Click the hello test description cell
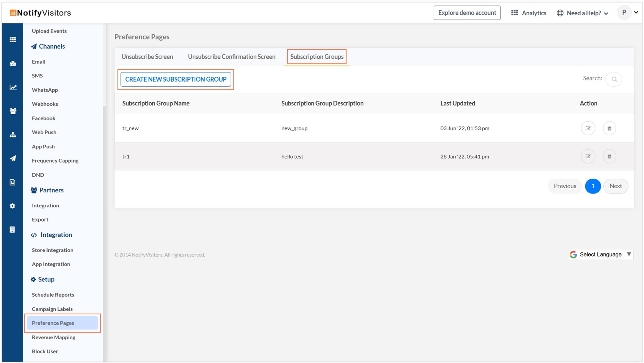The image size is (644, 363). tap(292, 156)
